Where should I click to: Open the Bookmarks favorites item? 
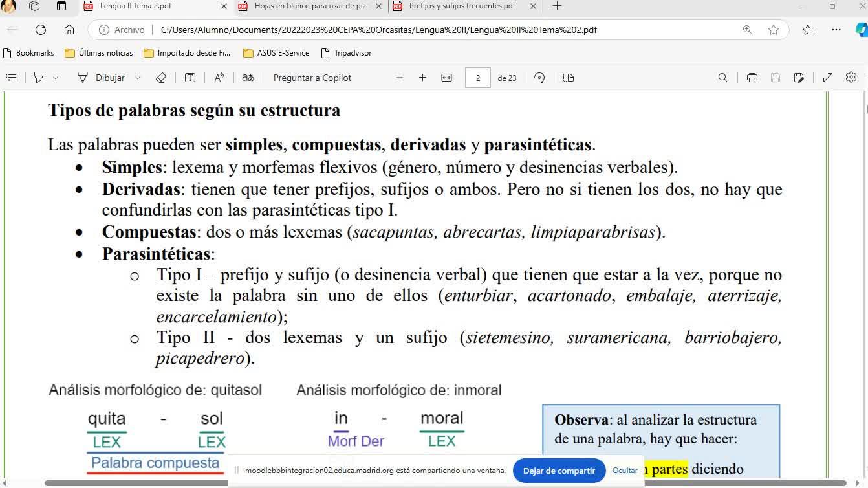click(x=29, y=53)
